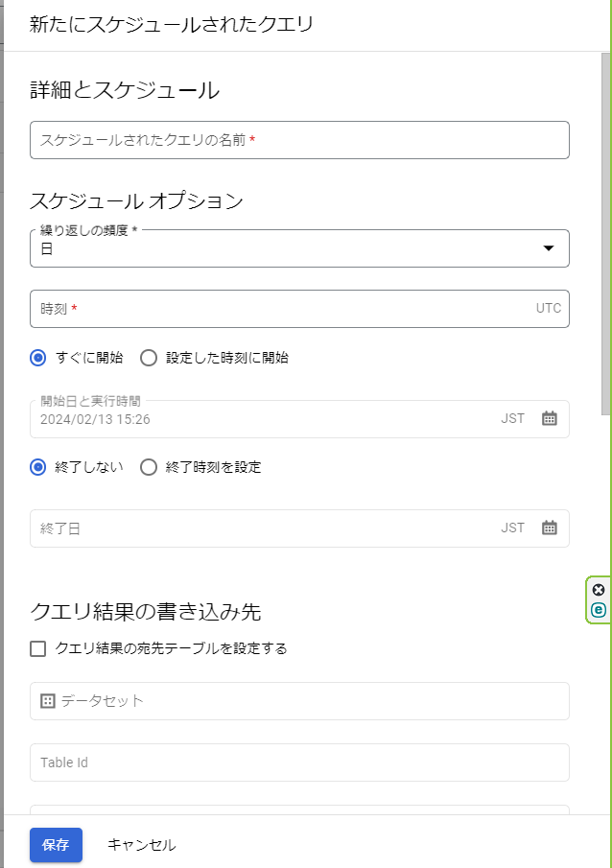Screen dimensions: 612x868
Task: Click the キャンセル button
Action: (x=141, y=845)
